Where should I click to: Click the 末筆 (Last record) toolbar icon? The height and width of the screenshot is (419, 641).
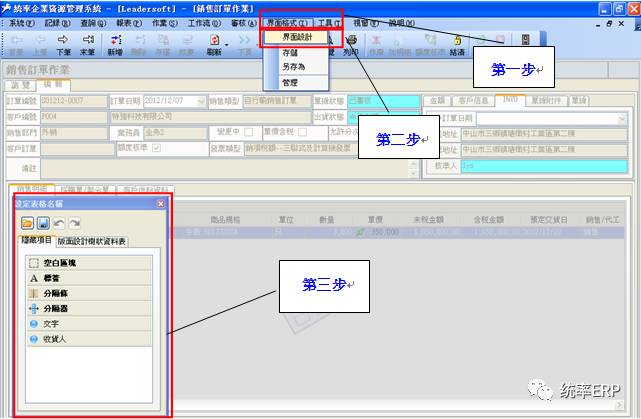(88, 43)
